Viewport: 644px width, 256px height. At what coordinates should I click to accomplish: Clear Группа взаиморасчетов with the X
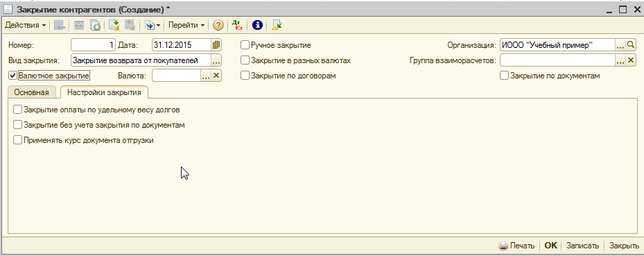(630, 60)
